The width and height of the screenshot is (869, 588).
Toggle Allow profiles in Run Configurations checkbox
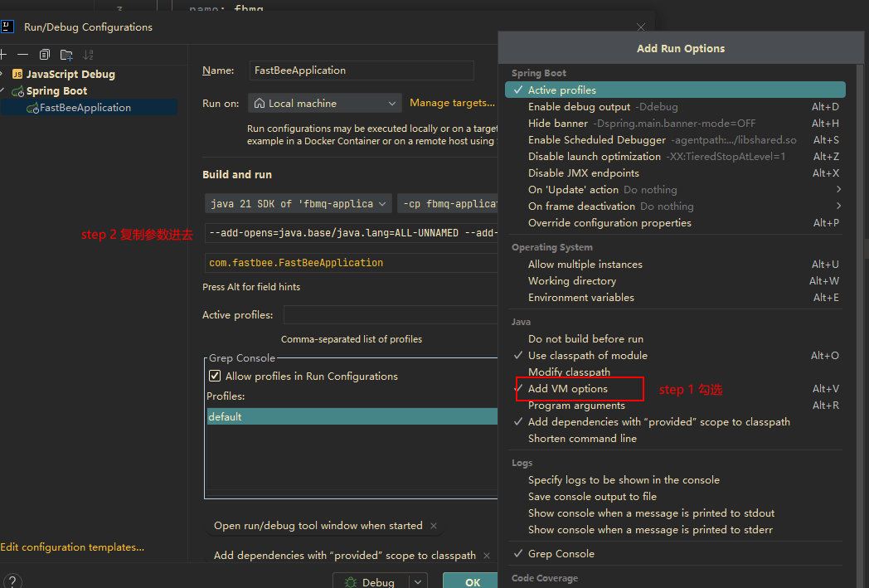tap(215, 376)
